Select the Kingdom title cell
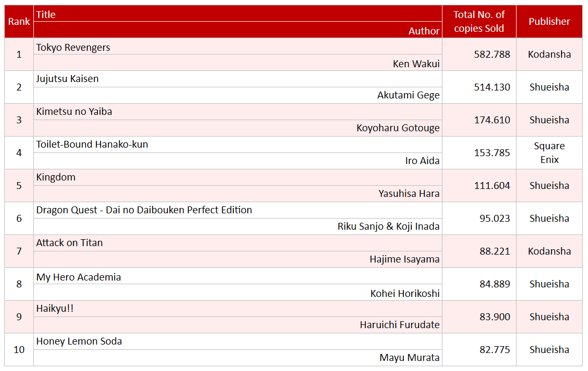The width and height of the screenshot is (588, 371). click(238, 177)
